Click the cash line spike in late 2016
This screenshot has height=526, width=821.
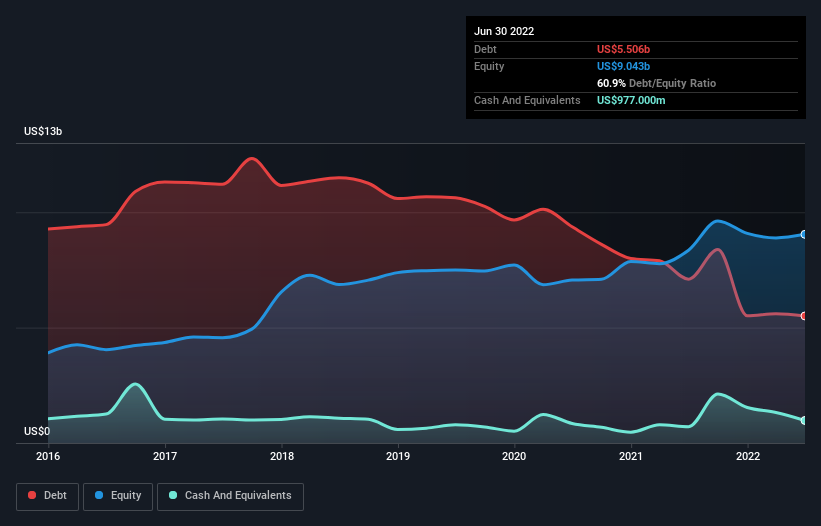(x=136, y=385)
